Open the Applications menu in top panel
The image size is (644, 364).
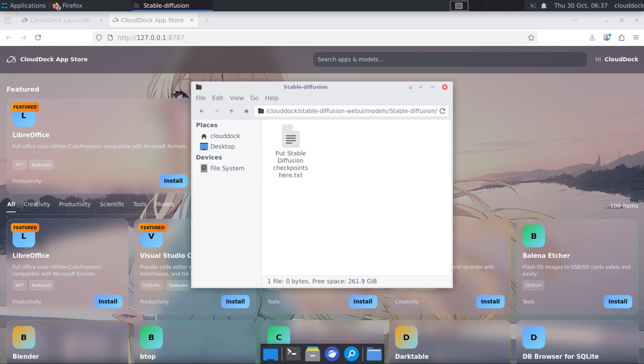coord(24,5)
